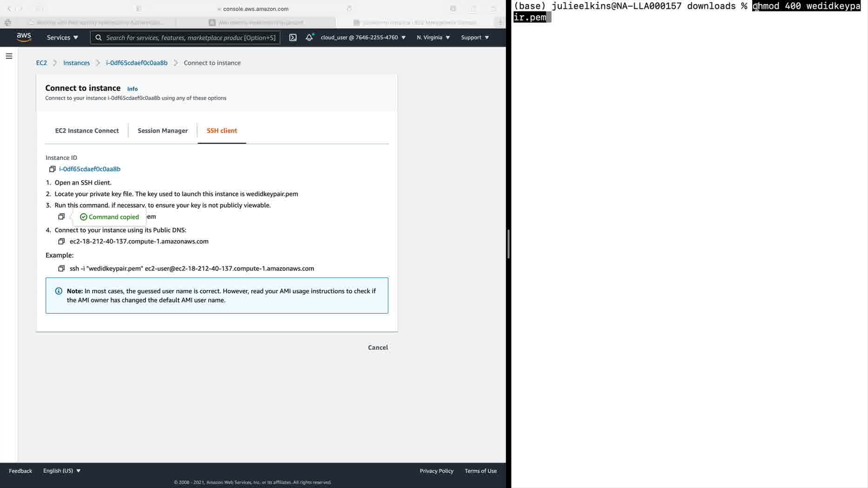Expand the Services menu
Screen dimensions: 868x488
[62, 37]
